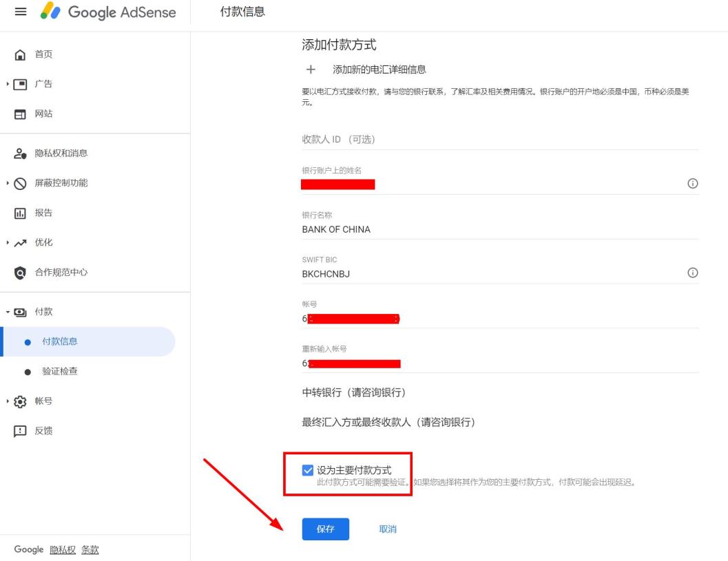Expand the 帐号 menu arrow
The image size is (728, 561).
[x=8, y=401]
